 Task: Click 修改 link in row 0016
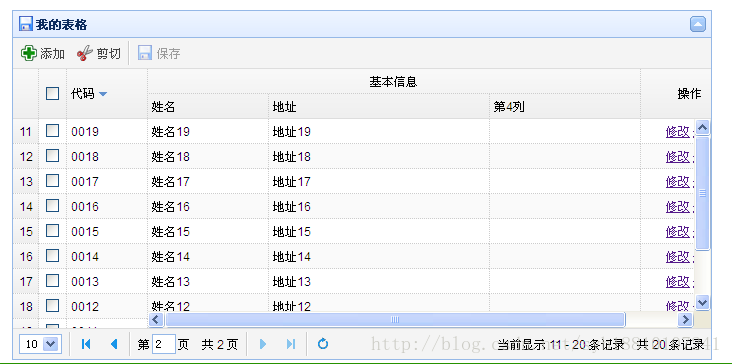click(678, 206)
